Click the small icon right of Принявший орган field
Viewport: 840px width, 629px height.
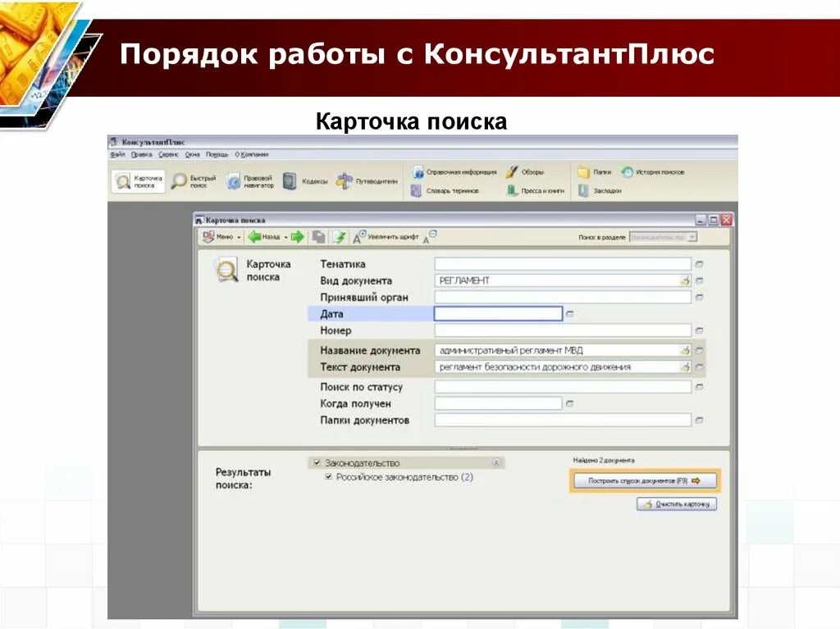(699, 298)
